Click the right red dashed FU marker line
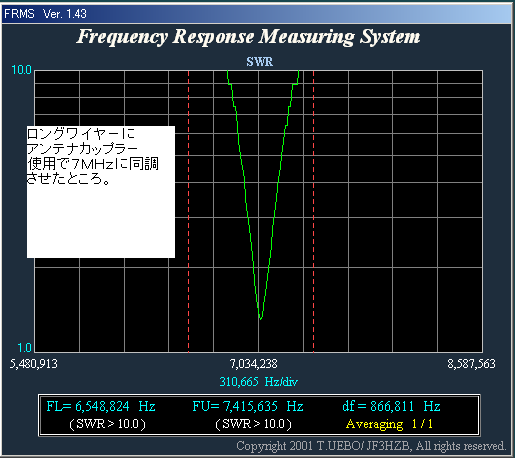 tap(313, 211)
